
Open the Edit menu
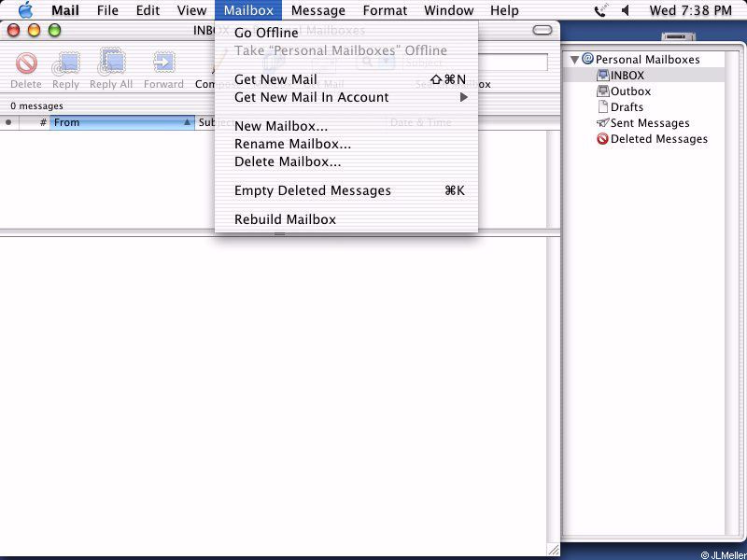point(148,10)
